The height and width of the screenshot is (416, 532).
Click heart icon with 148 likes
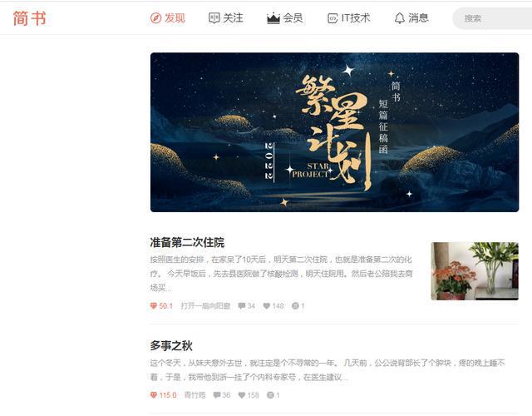point(267,306)
